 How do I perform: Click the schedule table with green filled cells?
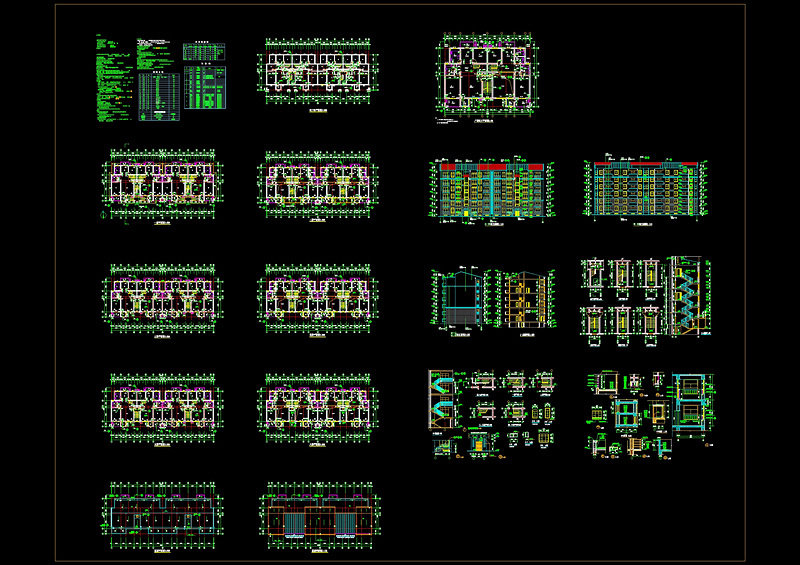pos(205,87)
